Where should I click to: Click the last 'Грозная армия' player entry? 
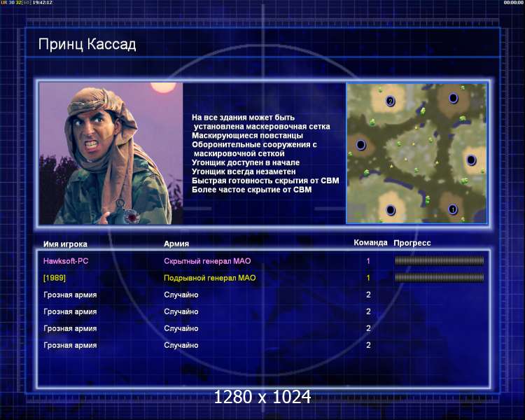70,345
